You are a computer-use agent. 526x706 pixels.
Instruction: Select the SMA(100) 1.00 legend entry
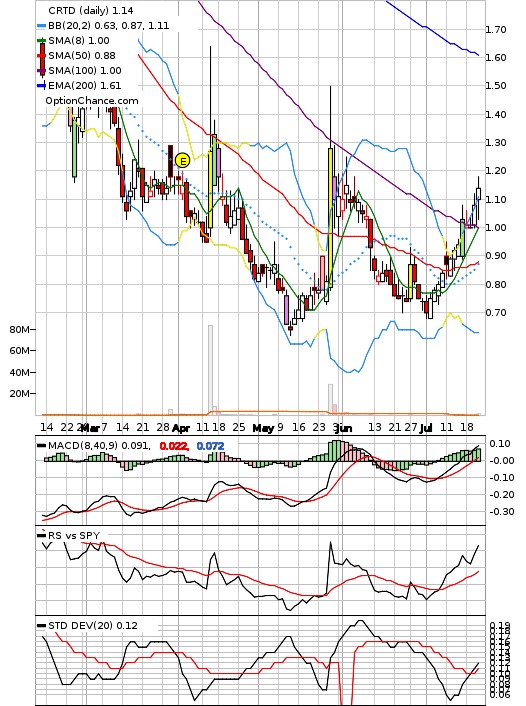click(85, 70)
